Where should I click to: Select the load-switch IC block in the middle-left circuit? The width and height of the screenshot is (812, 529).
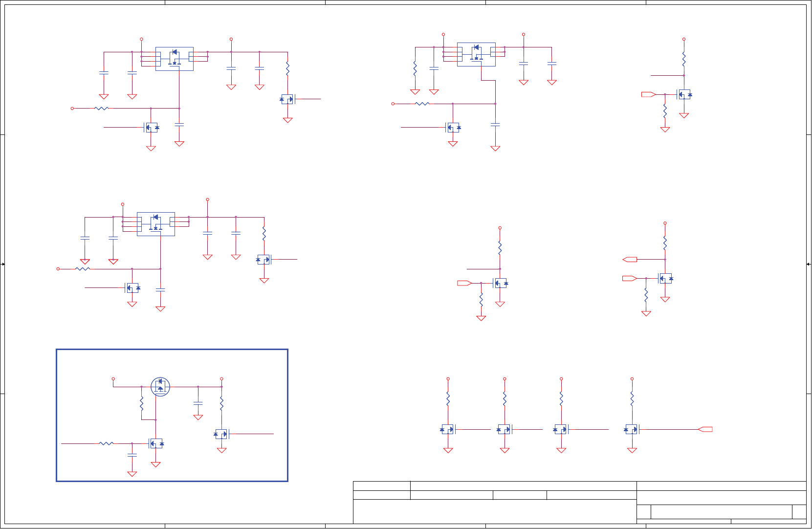156,224
